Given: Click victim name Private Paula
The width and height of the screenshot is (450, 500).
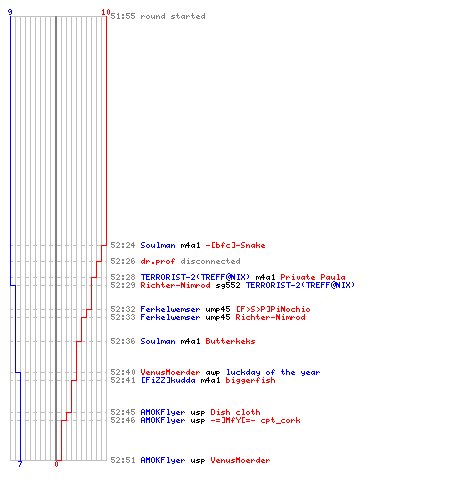Looking at the screenshot, I should pyautogui.click(x=313, y=277).
